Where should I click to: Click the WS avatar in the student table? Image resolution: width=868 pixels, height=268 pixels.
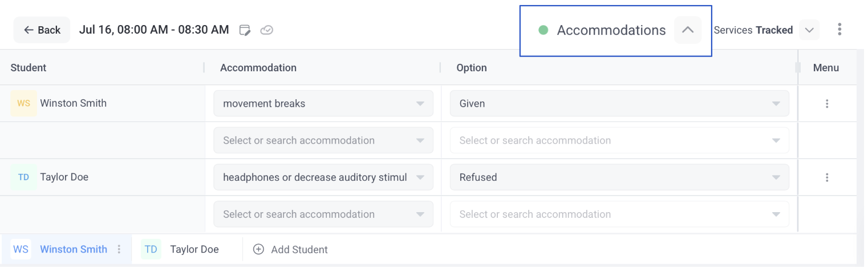(x=23, y=103)
